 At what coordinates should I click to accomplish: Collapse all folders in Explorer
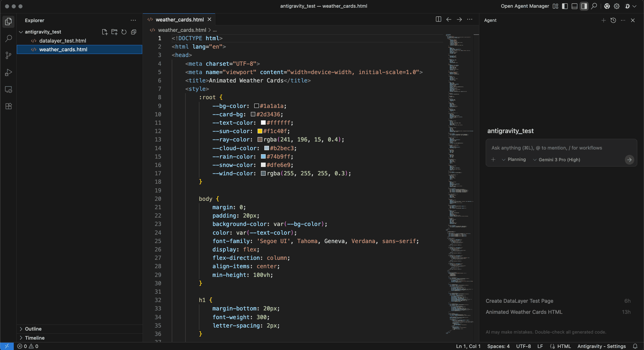click(133, 32)
